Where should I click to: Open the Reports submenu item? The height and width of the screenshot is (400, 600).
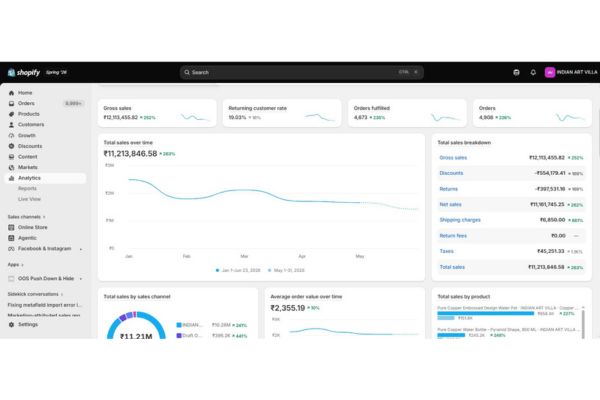click(27, 188)
